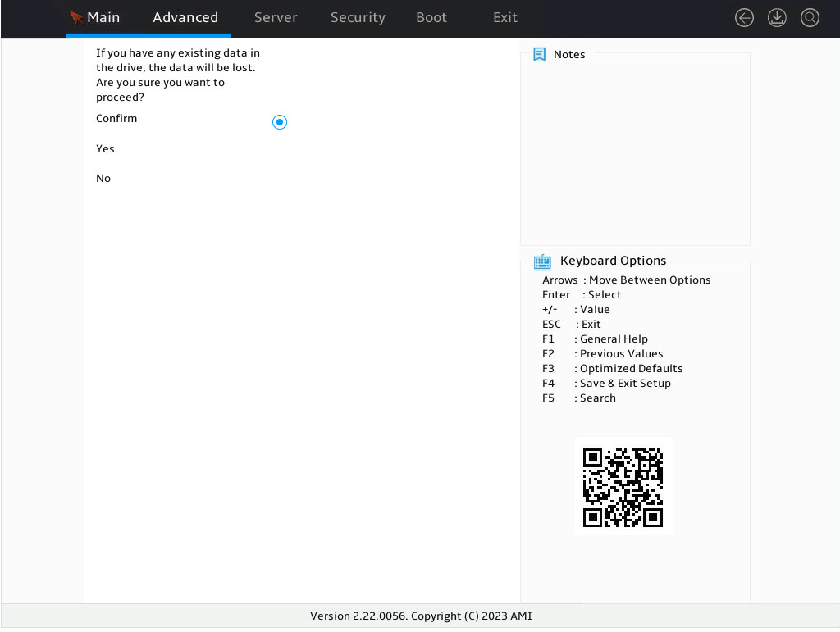This screenshot has height=632, width=840.
Task: Open the Server tab
Action: point(276,18)
